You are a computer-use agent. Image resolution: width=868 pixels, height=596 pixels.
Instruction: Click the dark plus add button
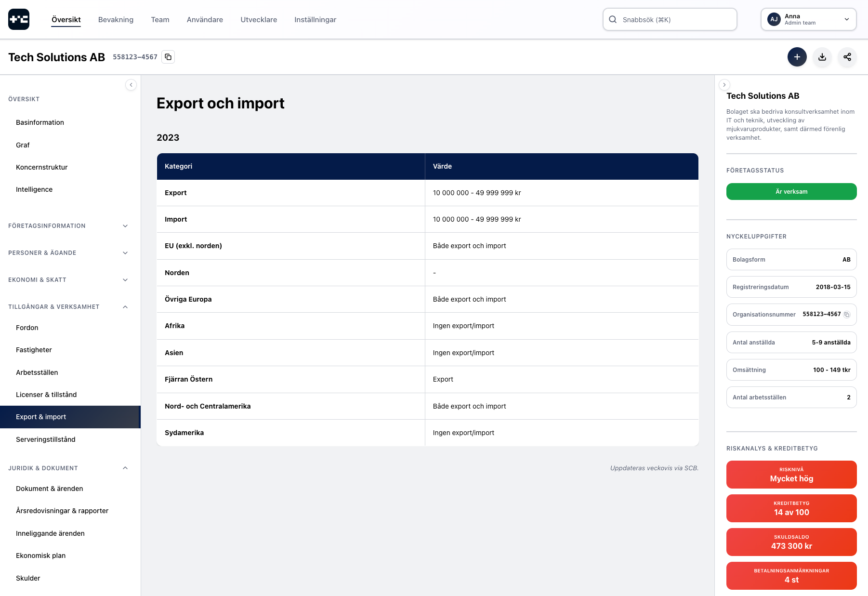[x=797, y=57]
